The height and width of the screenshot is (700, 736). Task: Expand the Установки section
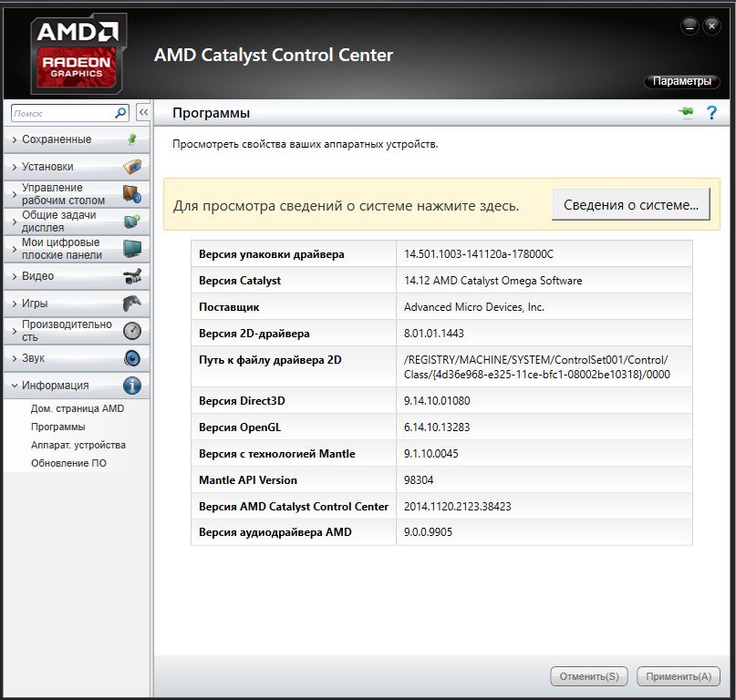tap(47, 167)
